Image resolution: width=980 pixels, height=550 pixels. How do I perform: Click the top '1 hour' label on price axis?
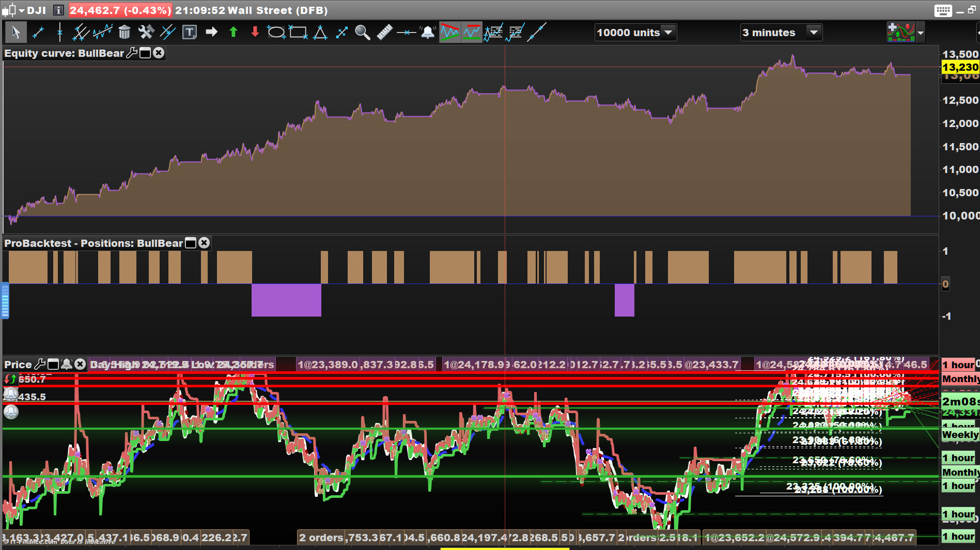958,365
